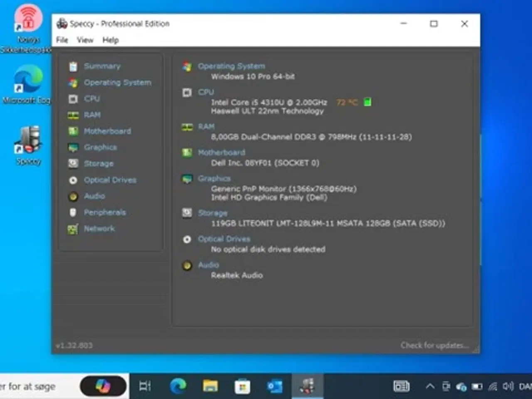Image resolution: width=532 pixels, height=399 pixels.
Task: Click the RAM module icon in summary pane
Action: pos(187,127)
